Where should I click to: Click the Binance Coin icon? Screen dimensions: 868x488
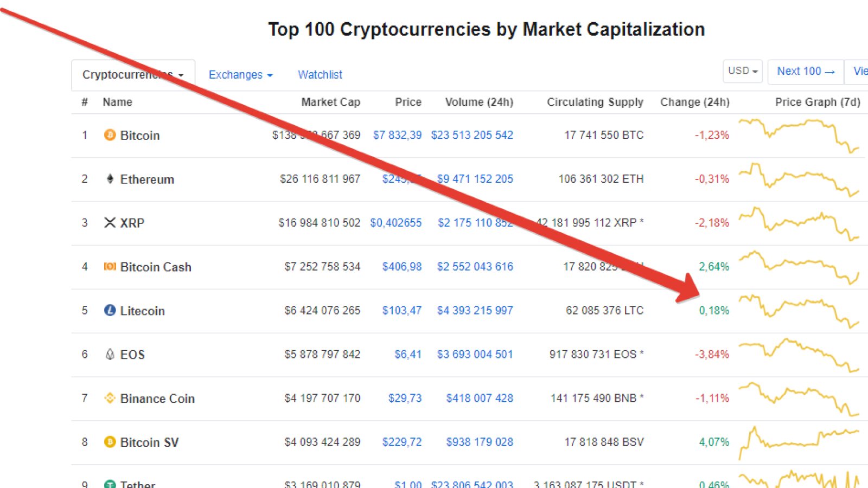tap(110, 398)
